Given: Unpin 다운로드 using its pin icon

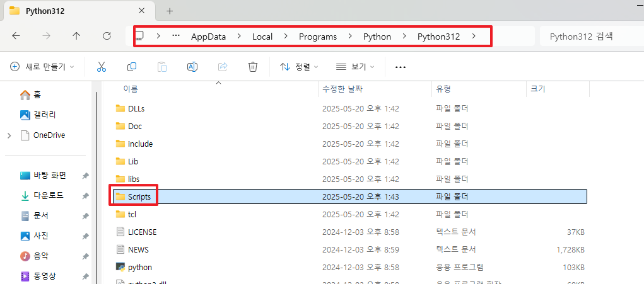Looking at the screenshot, I should point(85,196).
